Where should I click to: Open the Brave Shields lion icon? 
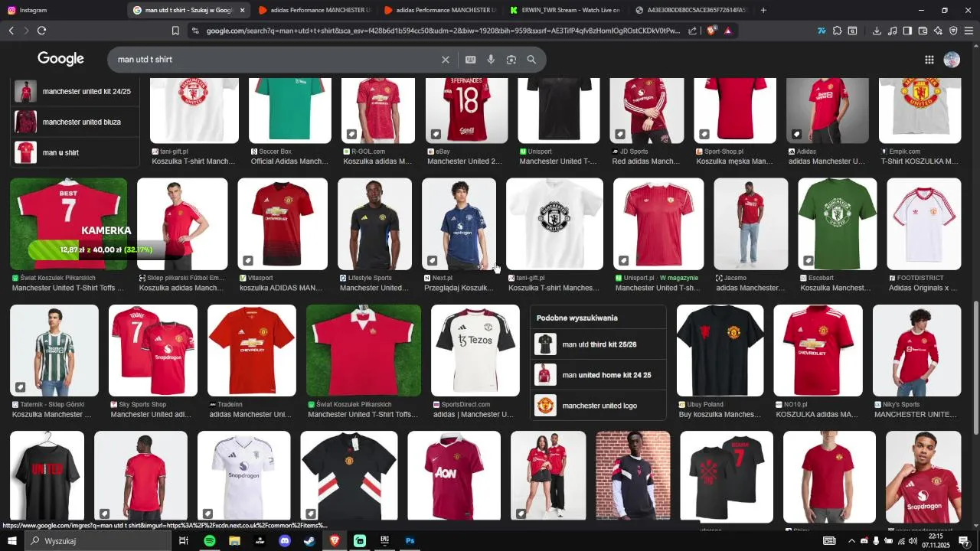711,31
